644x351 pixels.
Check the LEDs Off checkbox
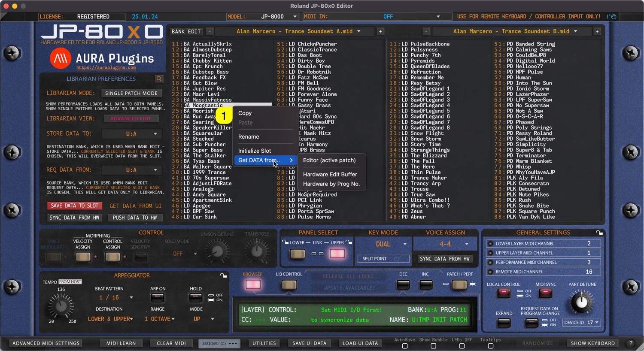462,346
